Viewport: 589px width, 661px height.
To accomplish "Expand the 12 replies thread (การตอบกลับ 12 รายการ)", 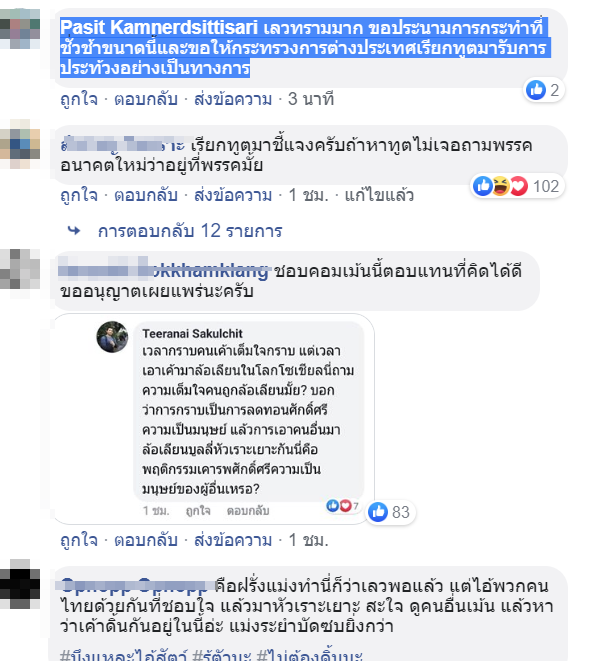I will click(190, 231).
